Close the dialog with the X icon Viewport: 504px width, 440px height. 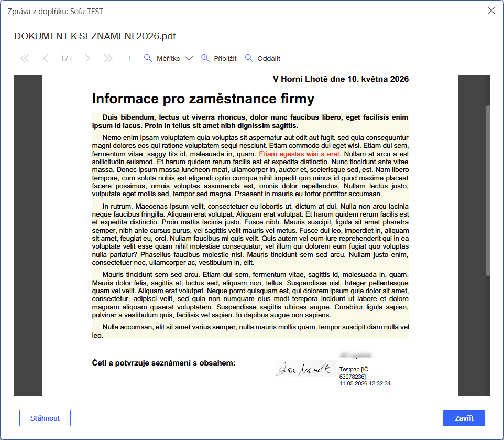click(491, 10)
